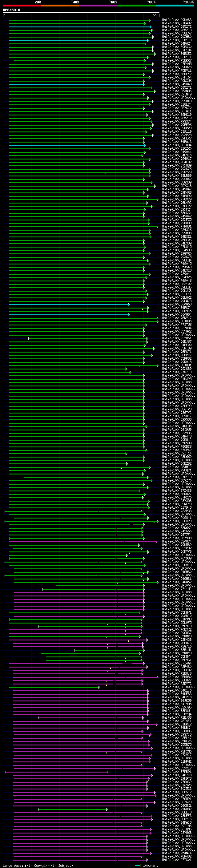Select hit label UniRef100_B7FI64
This screenshot has width=197, height=868.
coord(177,78)
